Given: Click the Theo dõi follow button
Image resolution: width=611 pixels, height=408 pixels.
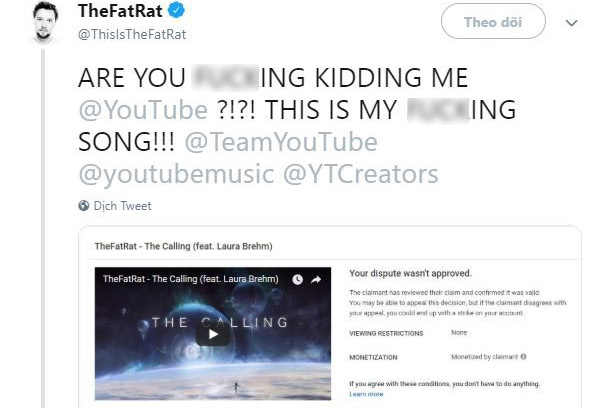Looking at the screenshot, I should (492, 21).
